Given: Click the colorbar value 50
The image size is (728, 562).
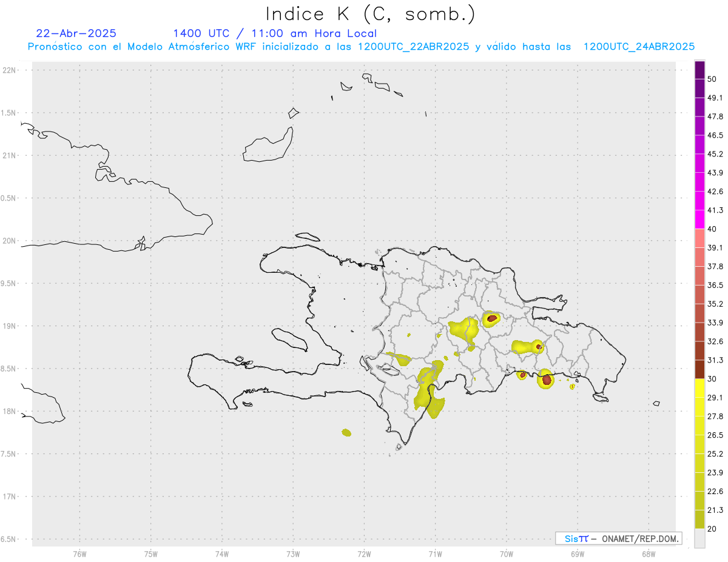Looking at the screenshot, I should point(712,79).
